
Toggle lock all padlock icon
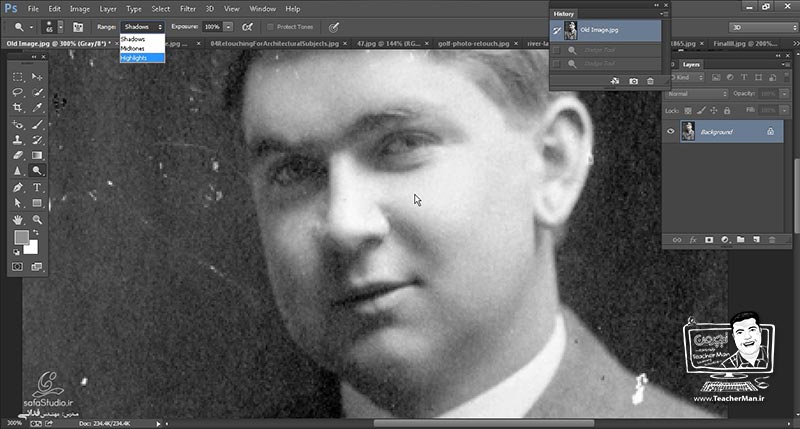727,110
